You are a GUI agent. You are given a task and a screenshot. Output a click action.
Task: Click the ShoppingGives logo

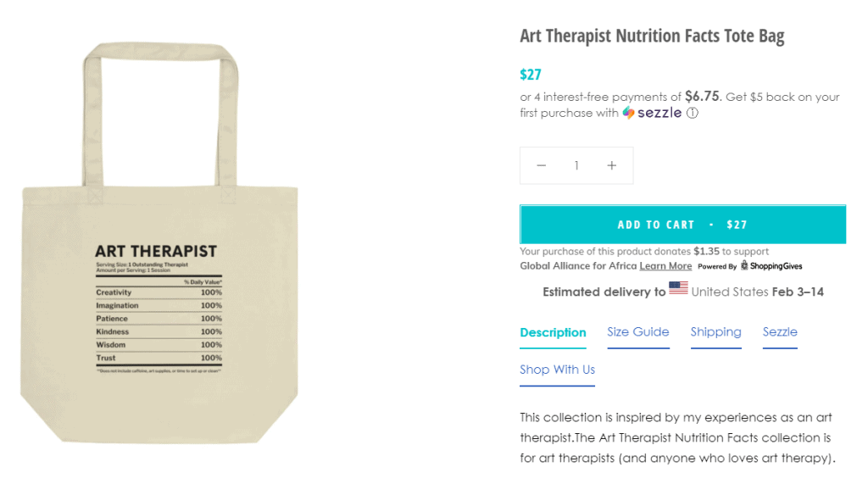click(771, 266)
